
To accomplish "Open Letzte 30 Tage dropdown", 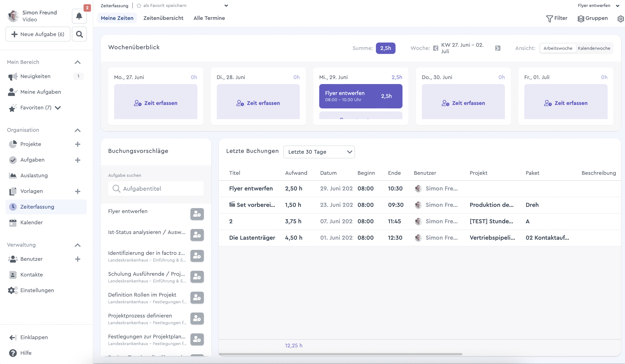I will (319, 152).
